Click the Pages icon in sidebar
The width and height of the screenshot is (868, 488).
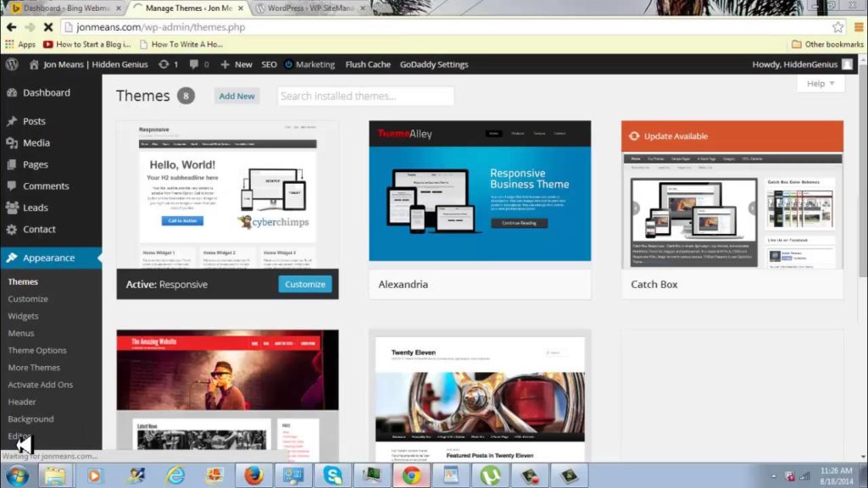tap(12, 164)
